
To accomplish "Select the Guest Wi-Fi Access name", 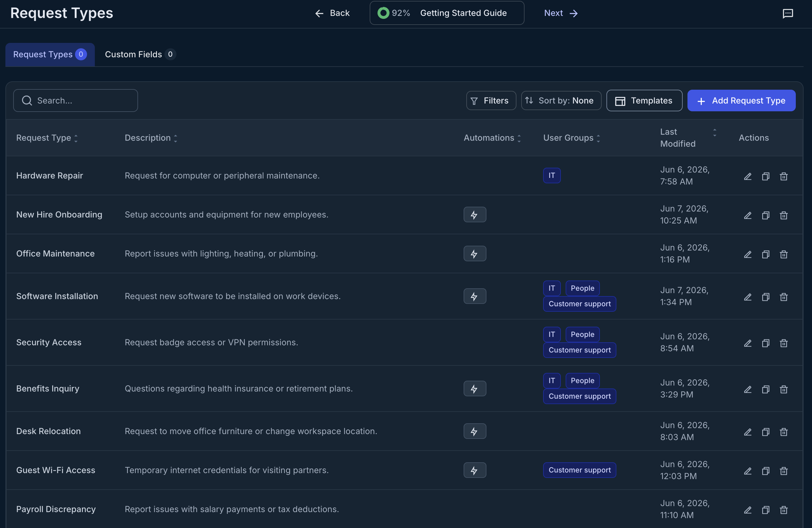I will coord(56,470).
